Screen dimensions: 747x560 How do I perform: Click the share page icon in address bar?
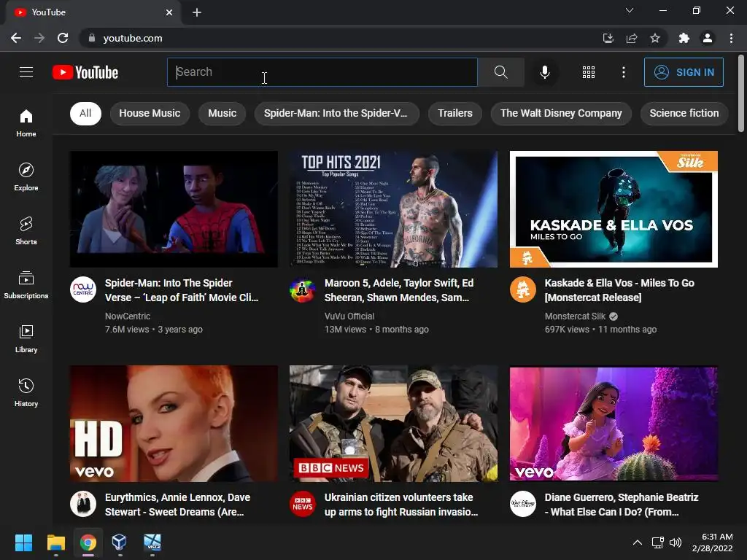click(632, 38)
